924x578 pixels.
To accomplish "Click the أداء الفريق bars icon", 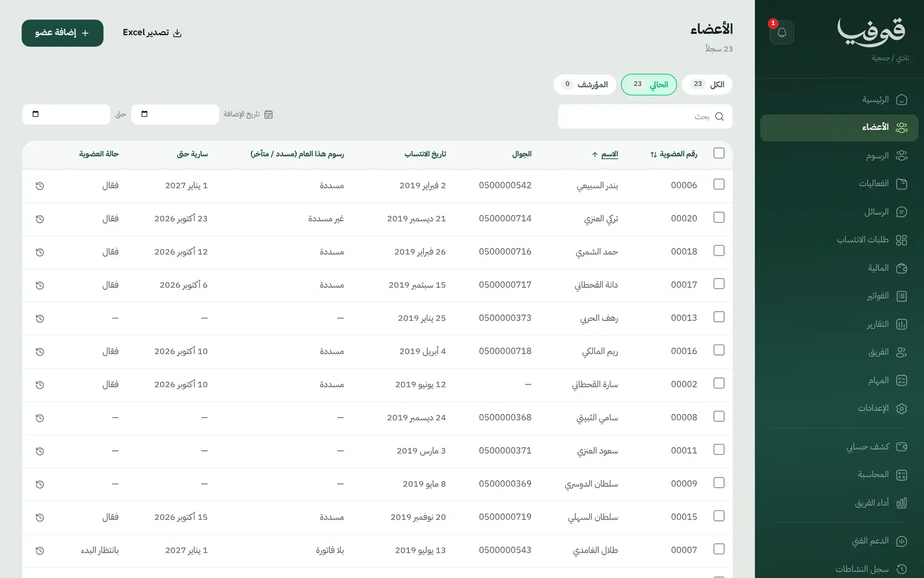I will (x=901, y=503).
